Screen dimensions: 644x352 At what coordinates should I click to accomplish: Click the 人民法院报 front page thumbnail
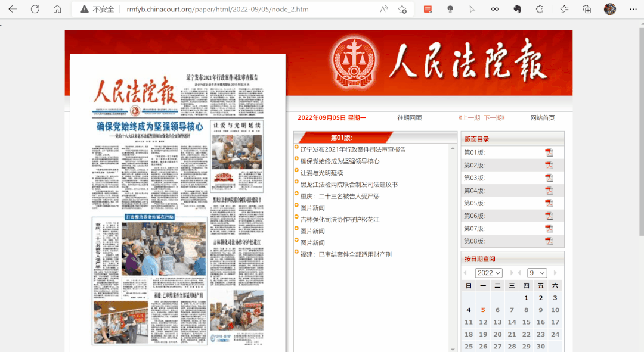pyautogui.click(x=178, y=209)
